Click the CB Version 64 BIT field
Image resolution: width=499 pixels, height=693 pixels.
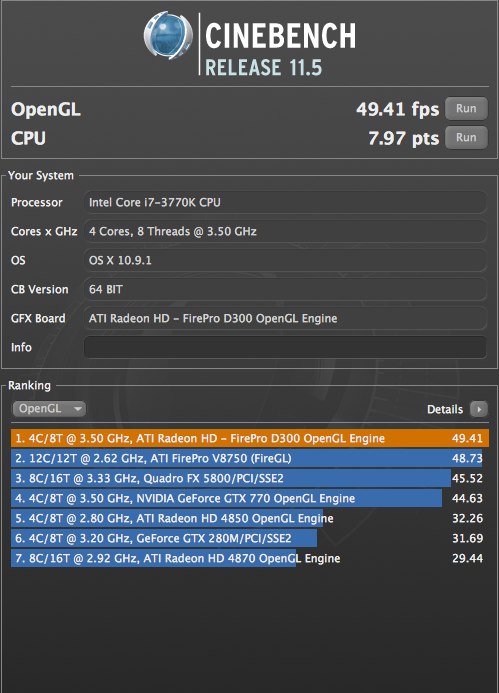tap(285, 289)
